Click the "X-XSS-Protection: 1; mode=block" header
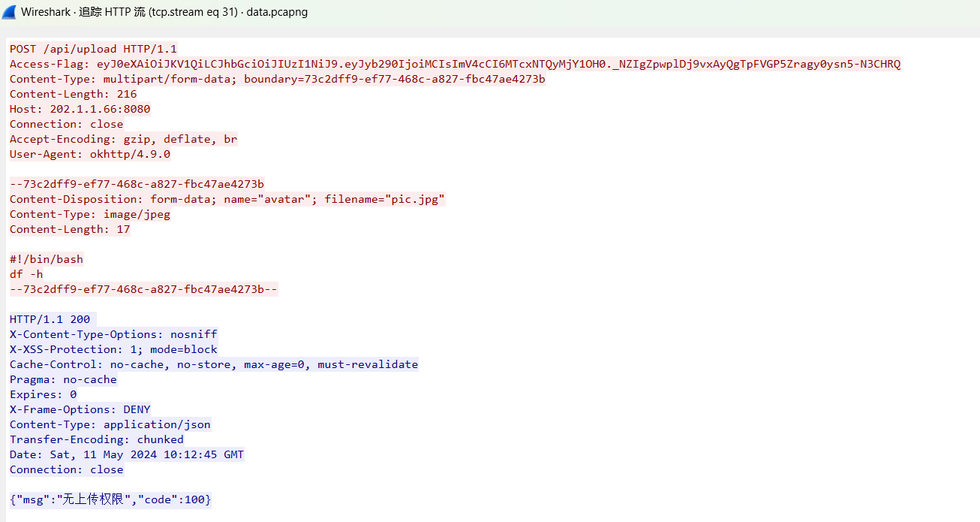 114,349
